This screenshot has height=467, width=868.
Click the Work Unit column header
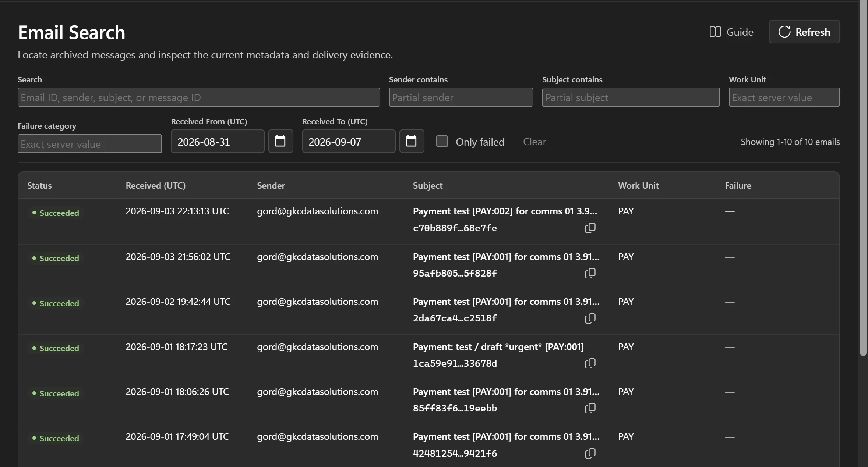tap(638, 186)
